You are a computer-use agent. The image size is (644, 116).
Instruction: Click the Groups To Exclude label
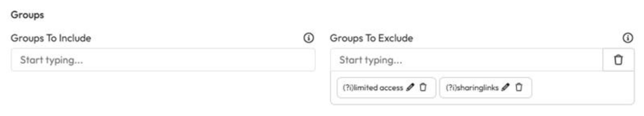point(371,38)
